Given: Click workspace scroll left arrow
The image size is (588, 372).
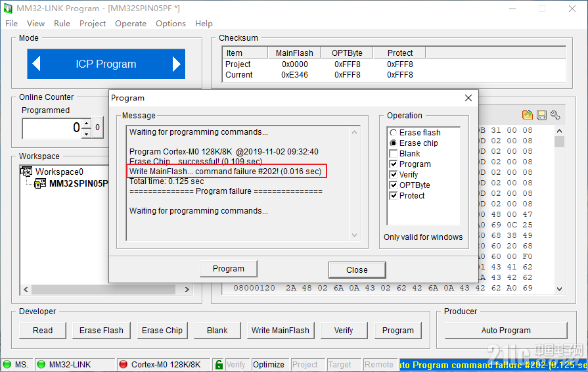Looking at the screenshot, I should [x=26, y=289].
